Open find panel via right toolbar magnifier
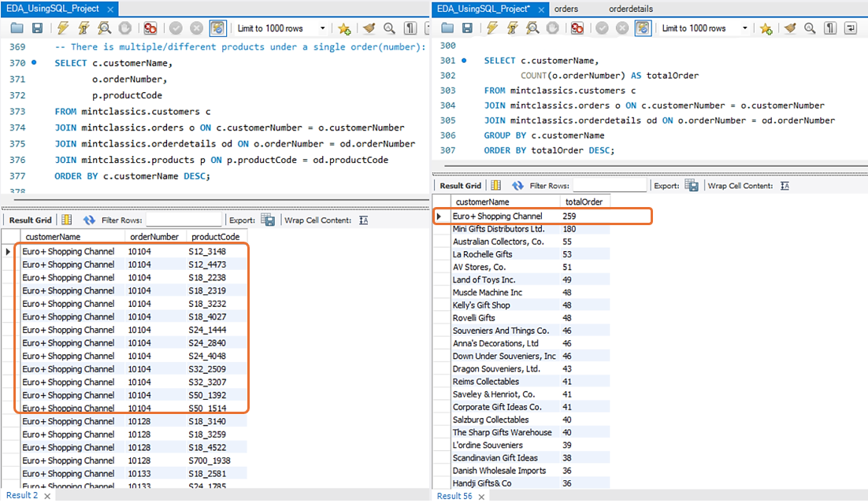Image resolution: width=868 pixels, height=503 pixels. tap(810, 28)
